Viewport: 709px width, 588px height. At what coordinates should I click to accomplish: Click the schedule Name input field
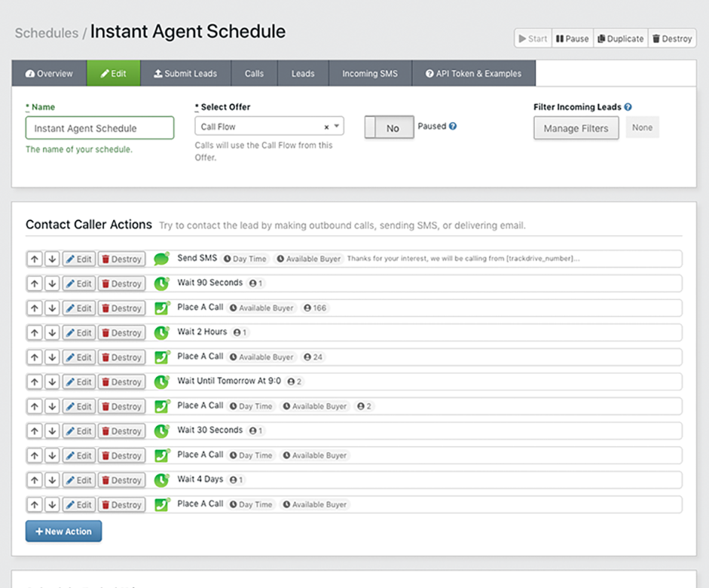click(100, 128)
